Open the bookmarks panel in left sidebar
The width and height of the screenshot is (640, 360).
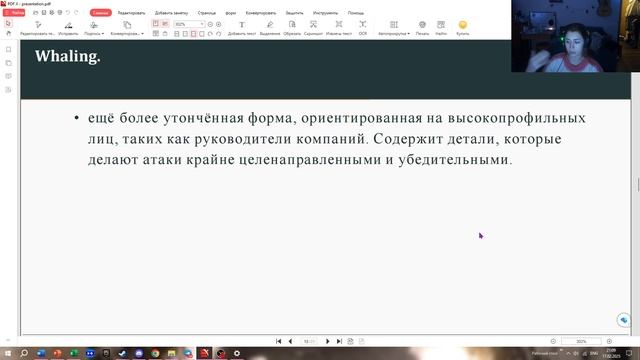(9, 49)
